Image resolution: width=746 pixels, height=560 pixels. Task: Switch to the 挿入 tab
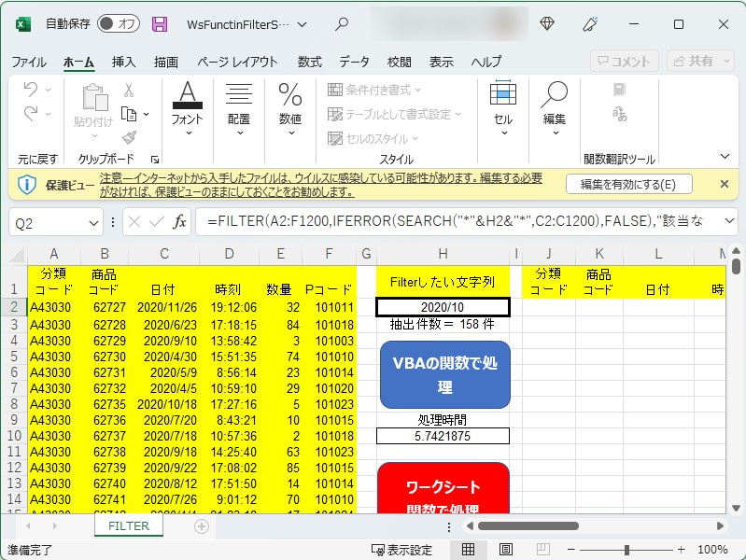(x=123, y=62)
